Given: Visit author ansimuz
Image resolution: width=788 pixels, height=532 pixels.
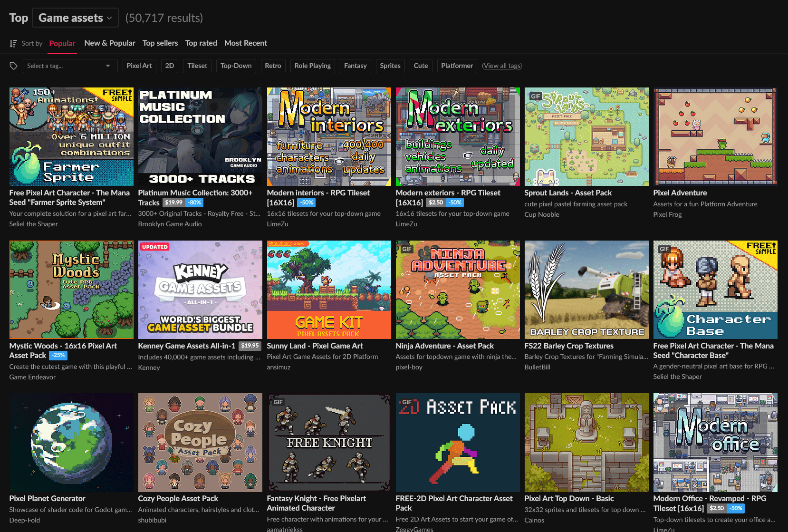Looking at the screenshot, I should (x=279, y=367).
